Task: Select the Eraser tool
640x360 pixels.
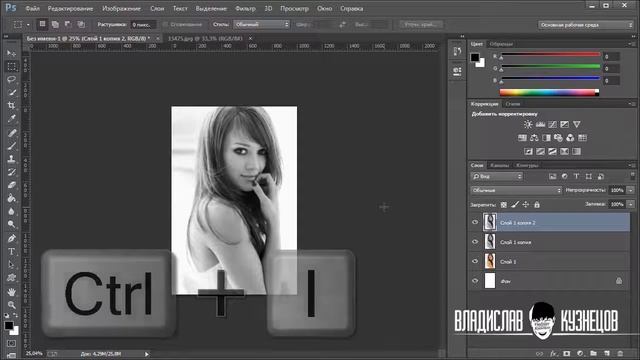Action: [11, 185]
